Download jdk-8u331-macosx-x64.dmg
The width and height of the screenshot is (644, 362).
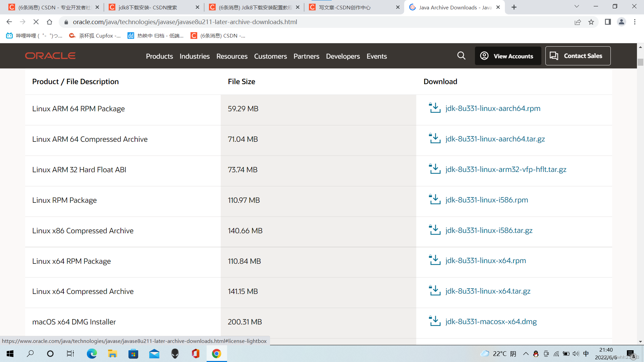(491, 321)
